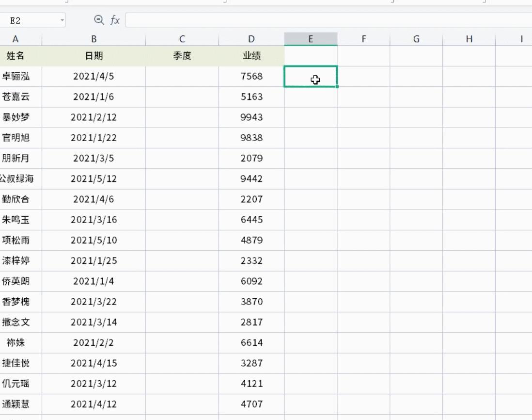Select column F header
Viewport: 532px width, 420px height.
pyautogui.click(x=364, y=39)
